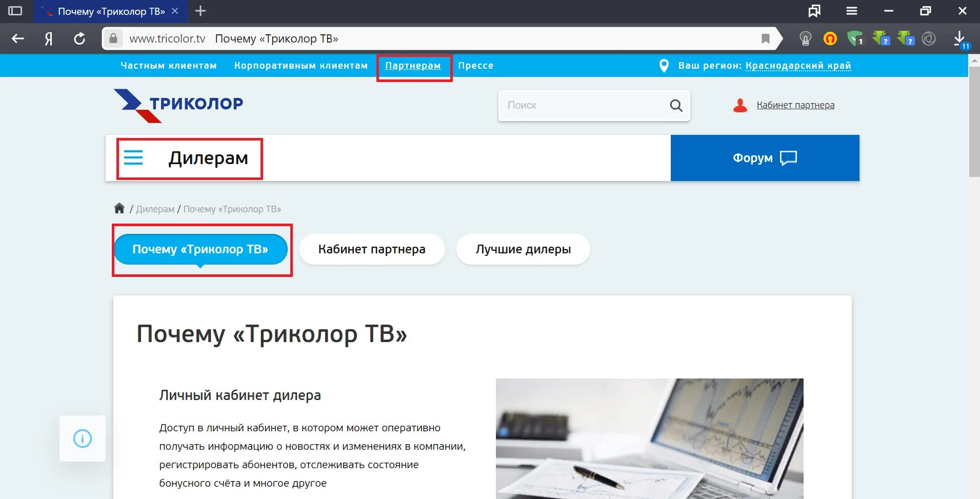Click Дилерам breadcrumb link
The width and height of the screenshot is (980, 499).
click(155, 209)
